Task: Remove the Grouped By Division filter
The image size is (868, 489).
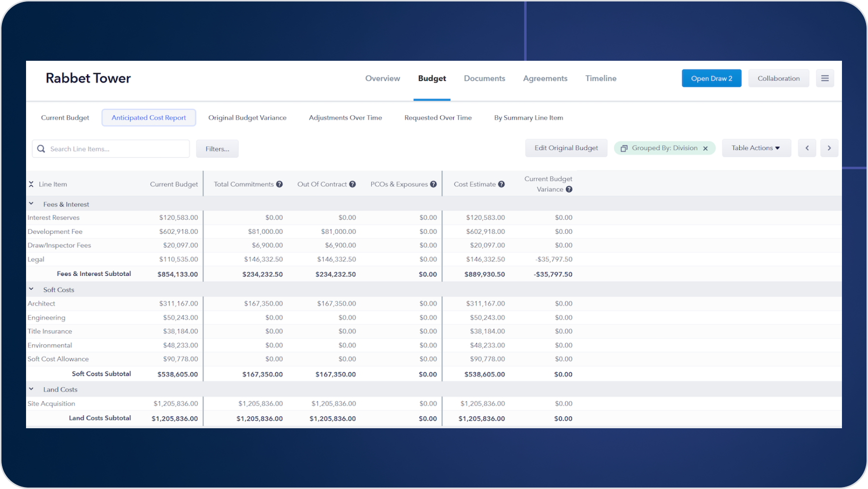Action: (x=705, y=149)
